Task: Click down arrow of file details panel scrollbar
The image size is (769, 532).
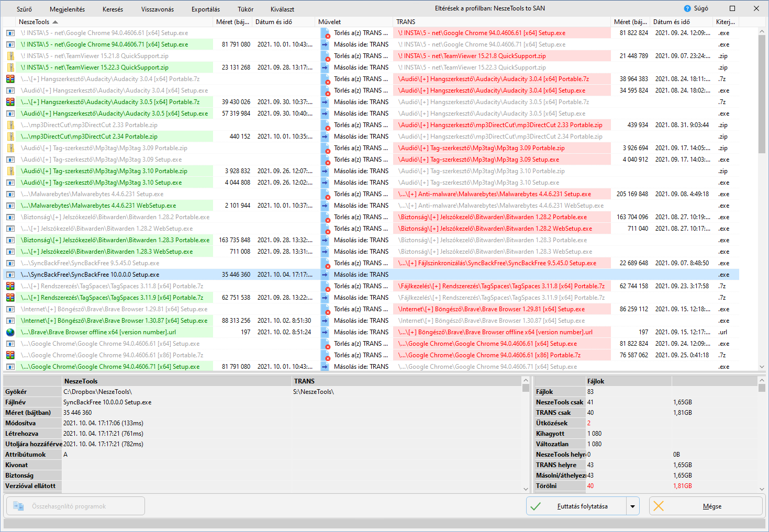Action: [526, 489]
